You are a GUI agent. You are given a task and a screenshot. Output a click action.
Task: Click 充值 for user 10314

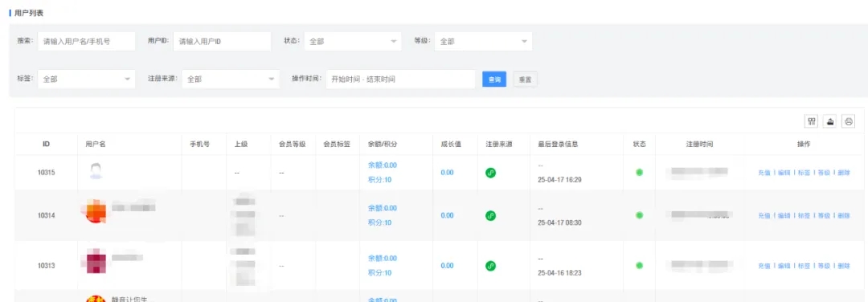[x=764, y=216]
